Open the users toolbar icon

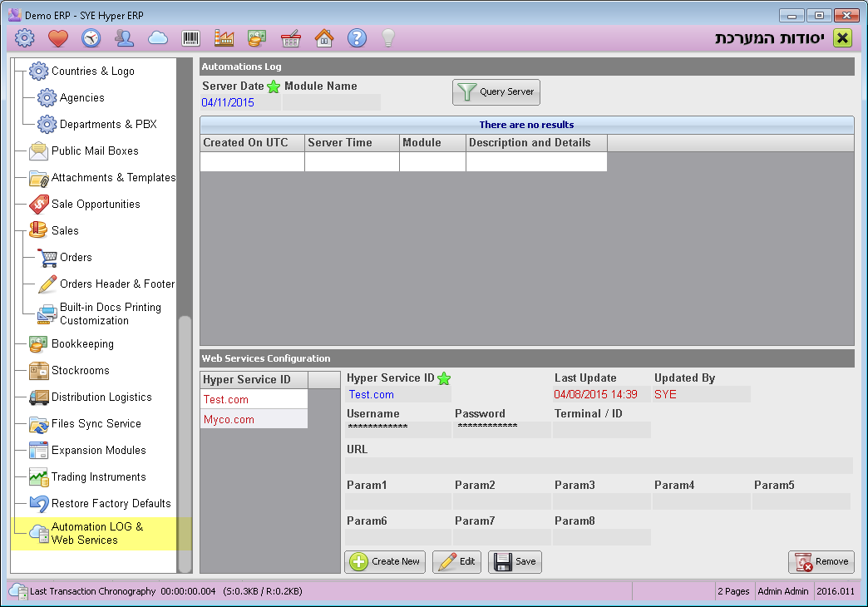coord(125,38)
